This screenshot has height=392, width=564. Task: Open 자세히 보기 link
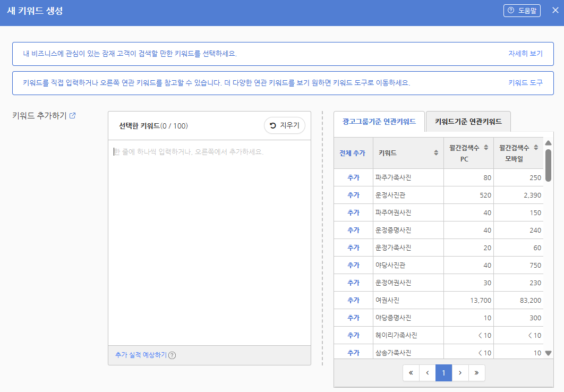[x=525, y=54]
